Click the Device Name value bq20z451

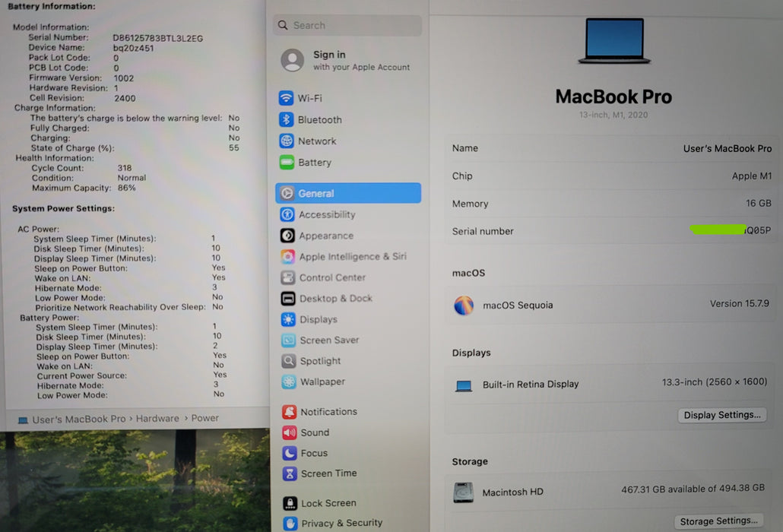pos(133,49)
